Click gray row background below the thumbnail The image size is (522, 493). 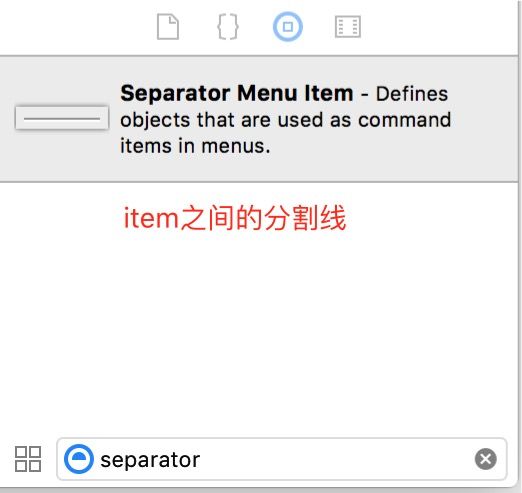(62, 155)
